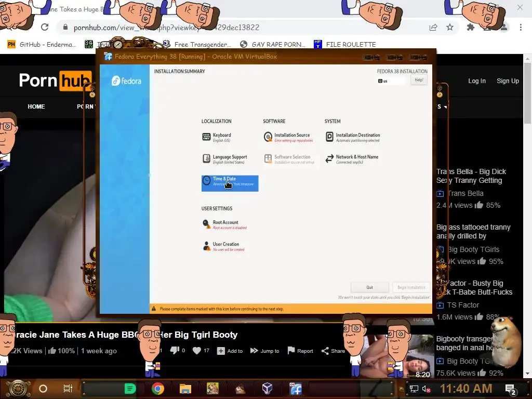Viewport: 532px width, 399px height.
Task: Click the Begin Installation button
Action: coord(411,287)
